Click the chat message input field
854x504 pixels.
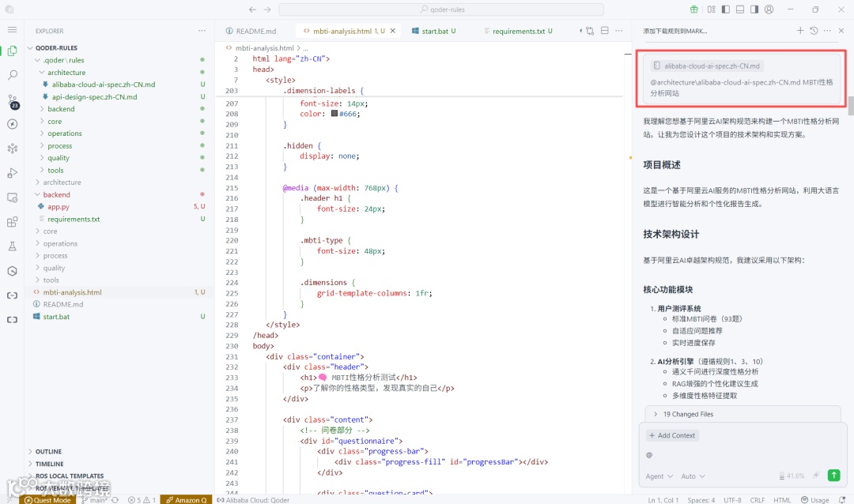click(743, 455)
